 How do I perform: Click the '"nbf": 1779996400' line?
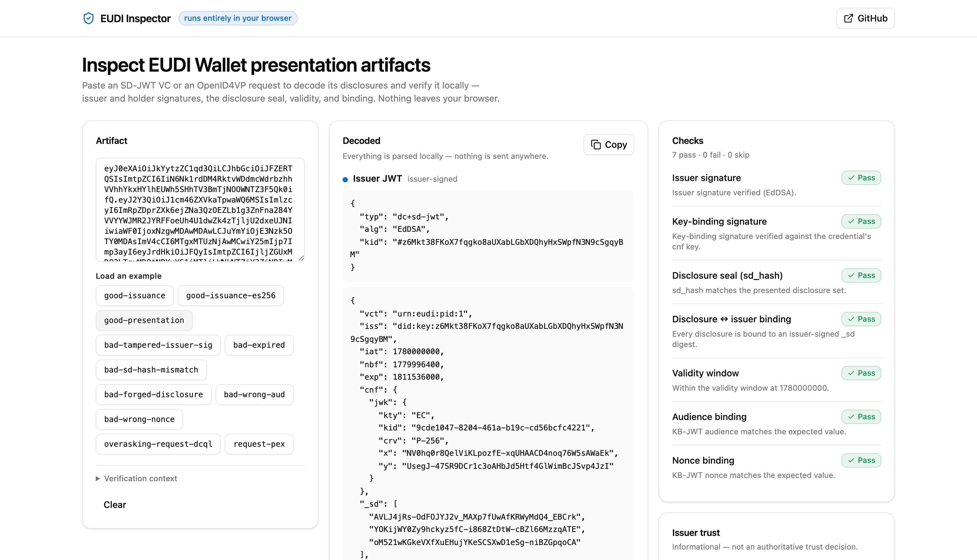[402, 364]
